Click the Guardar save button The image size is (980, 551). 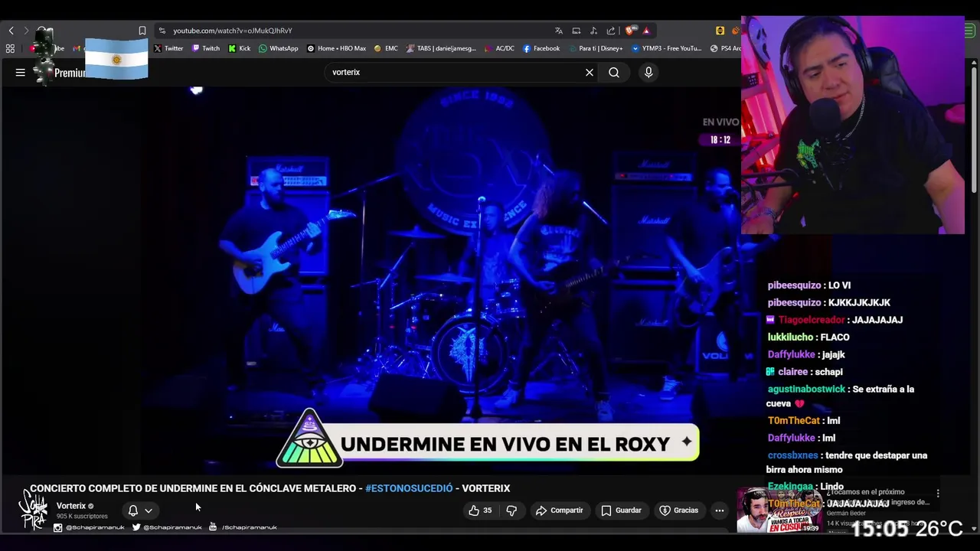coord(622,510)
